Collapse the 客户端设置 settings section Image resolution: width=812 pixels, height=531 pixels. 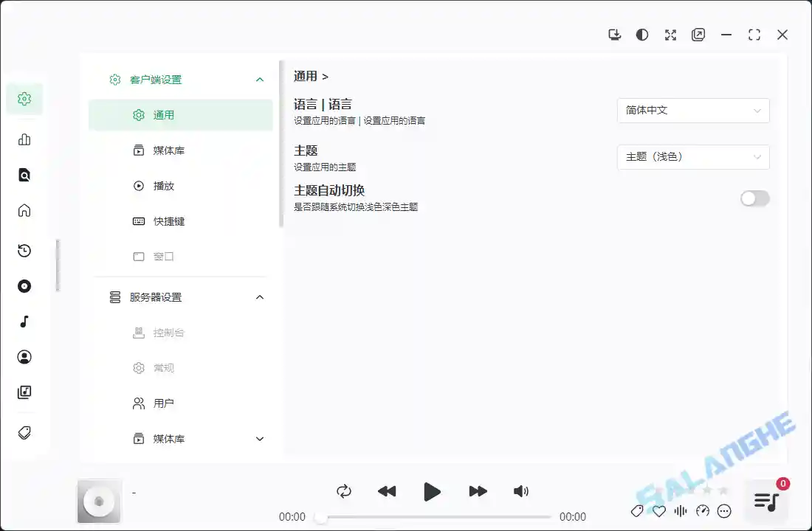tap(259, 79)
